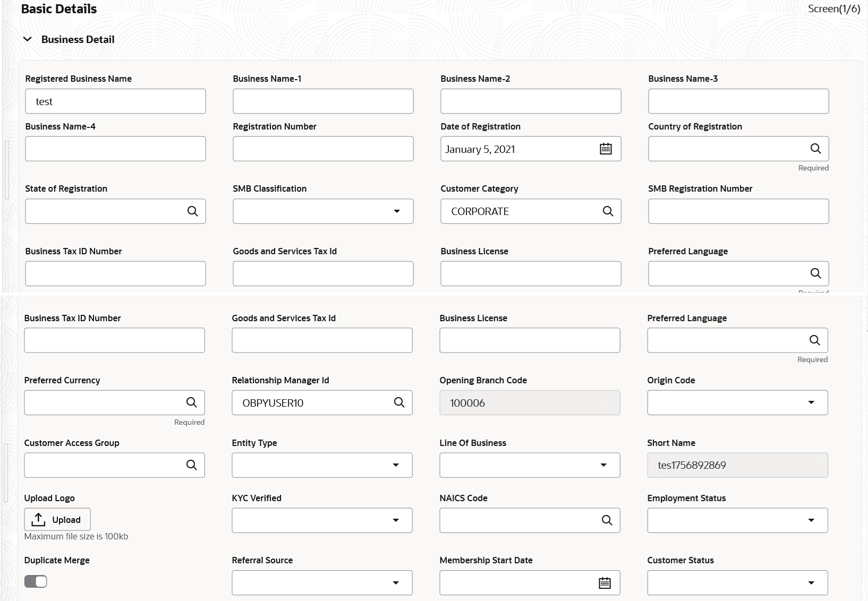Viewport: 868px width, 601px height.
Task: Open the Entity Type dropdown
Action: pyautogui.click(x=395, y=465)
